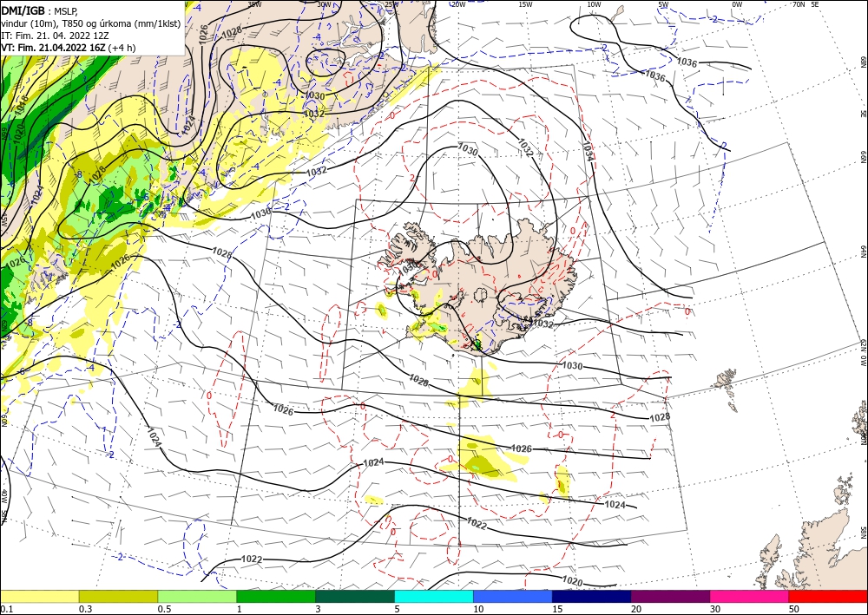This screenshot has height=615, width=868.
Task: Click the dark green 3–5 legend swatch
Action: pyautogui.click(x=355, y=596)
